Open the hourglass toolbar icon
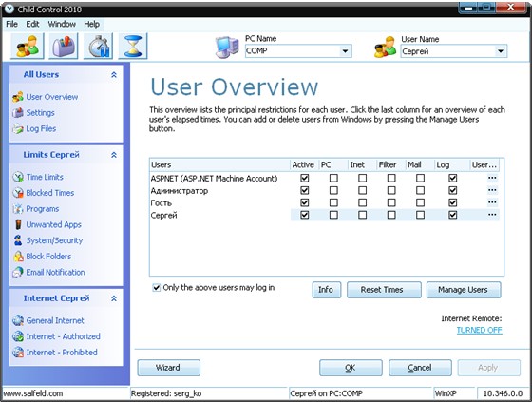 133,46
